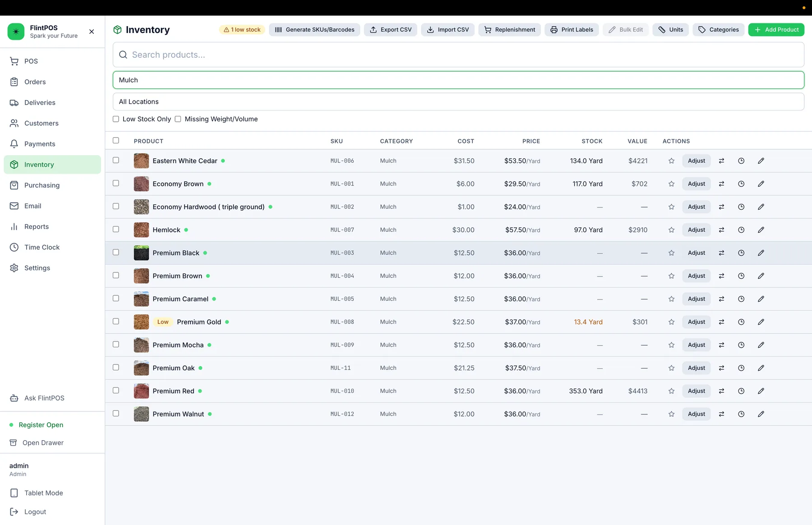Star the Premium Oak row
Screen dimensions: 812x525
(x=671, y=368)
